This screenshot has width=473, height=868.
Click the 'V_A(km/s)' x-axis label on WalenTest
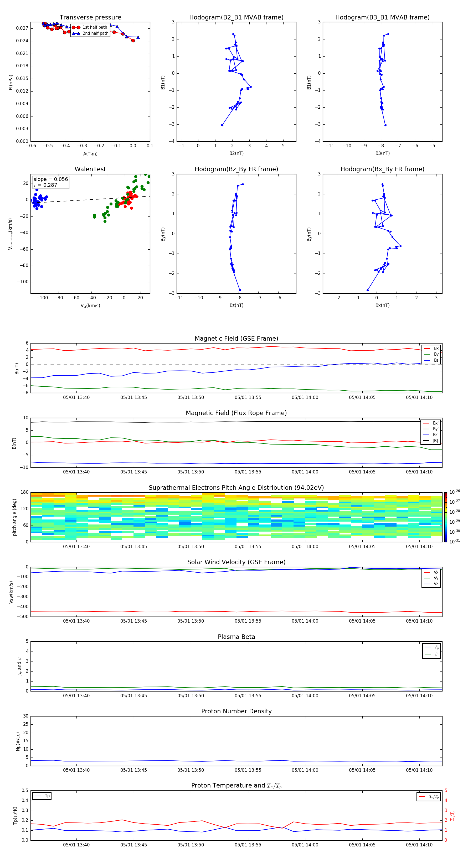[90, 306]
